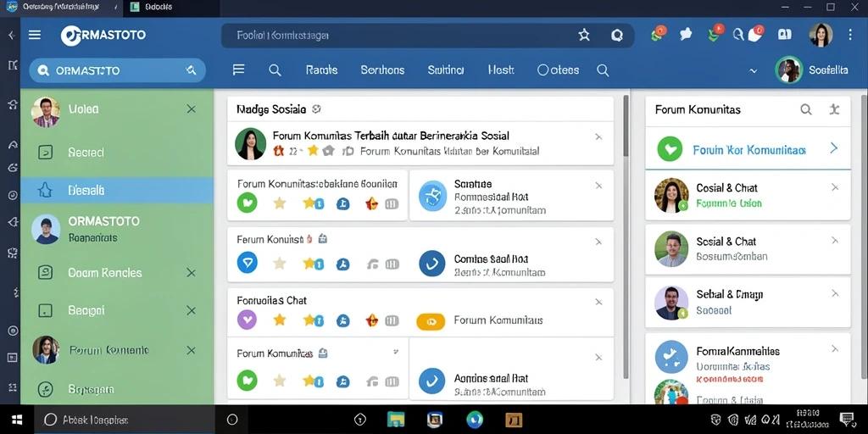The image size is (868, 434).
Task: Open the Sebal & Dmagn contact
Action: [748, 303]
